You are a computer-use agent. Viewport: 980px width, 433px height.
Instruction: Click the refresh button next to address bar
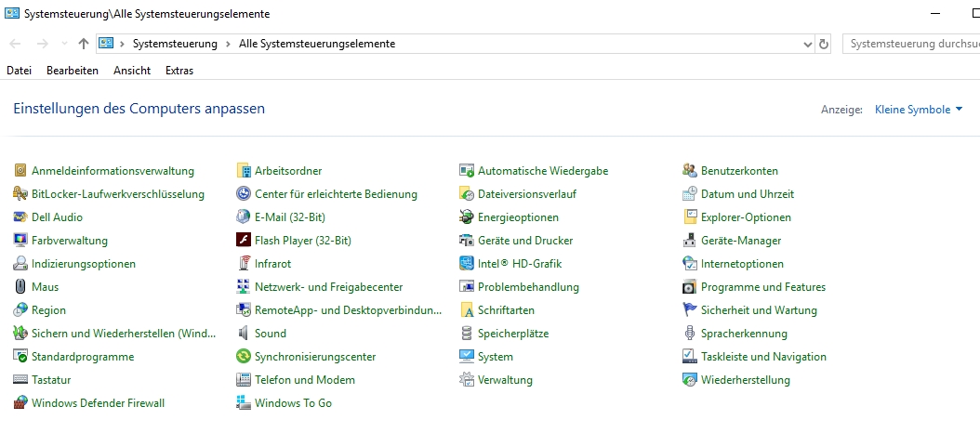824,44
